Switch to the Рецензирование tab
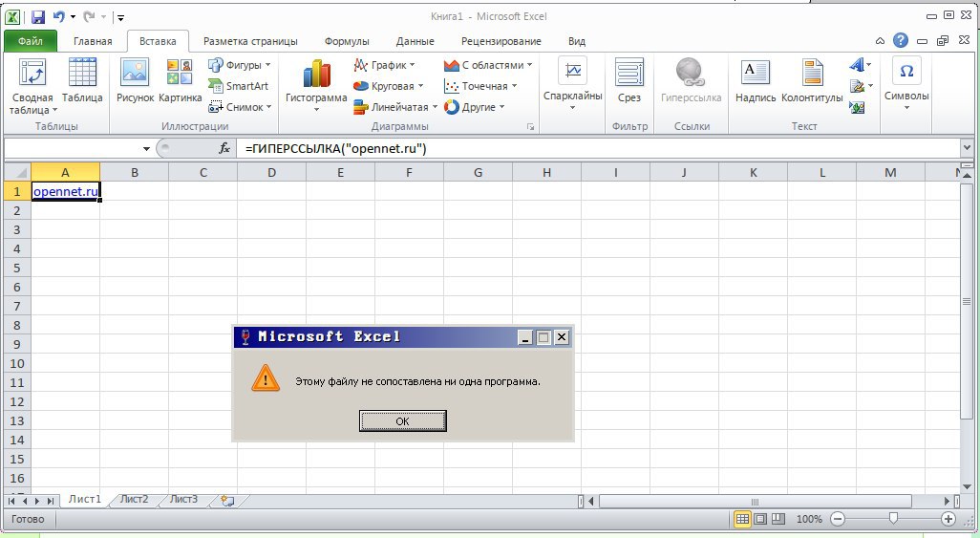This screenshot has height=538, width=980. pyautogui.click(x=501, y=41)
